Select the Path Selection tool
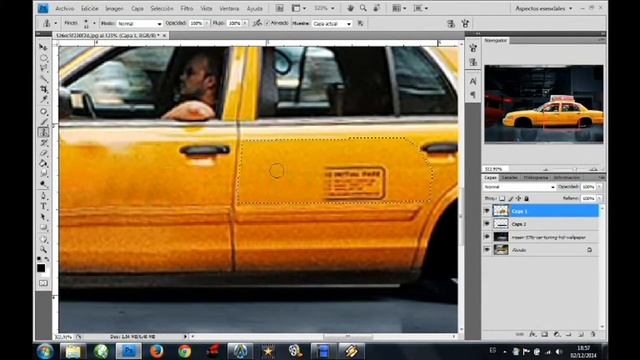This screenshot has width=640, height=360. [x=43, y=217]
